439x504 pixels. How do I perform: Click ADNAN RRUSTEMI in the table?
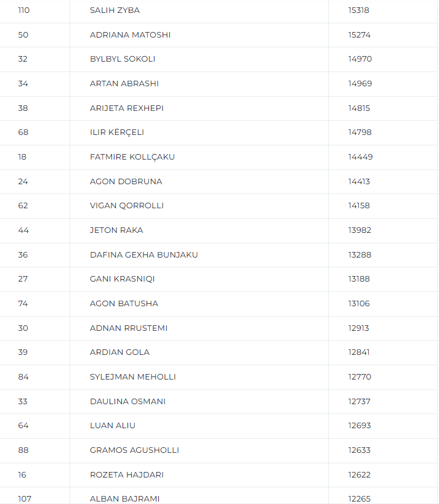click(x=129, y=328)
